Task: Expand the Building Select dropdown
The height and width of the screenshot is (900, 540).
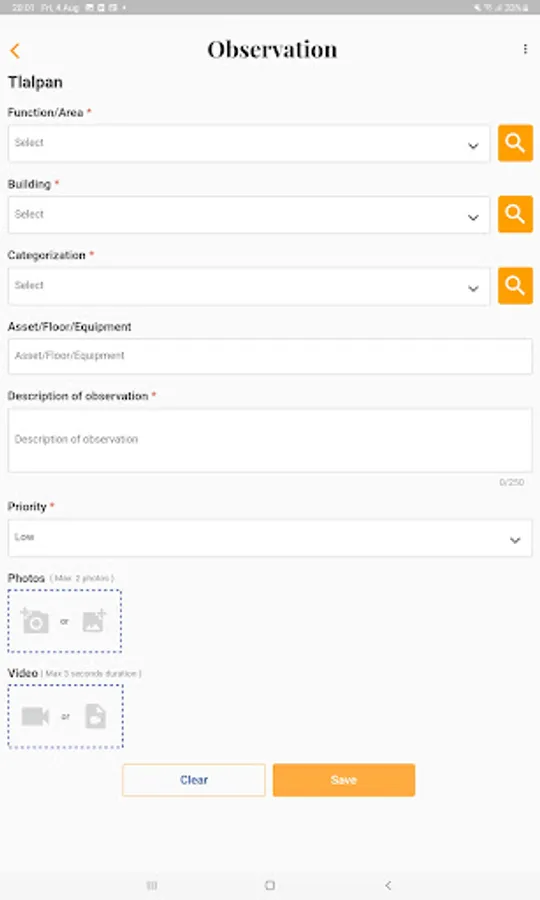Action: point(248,215)
